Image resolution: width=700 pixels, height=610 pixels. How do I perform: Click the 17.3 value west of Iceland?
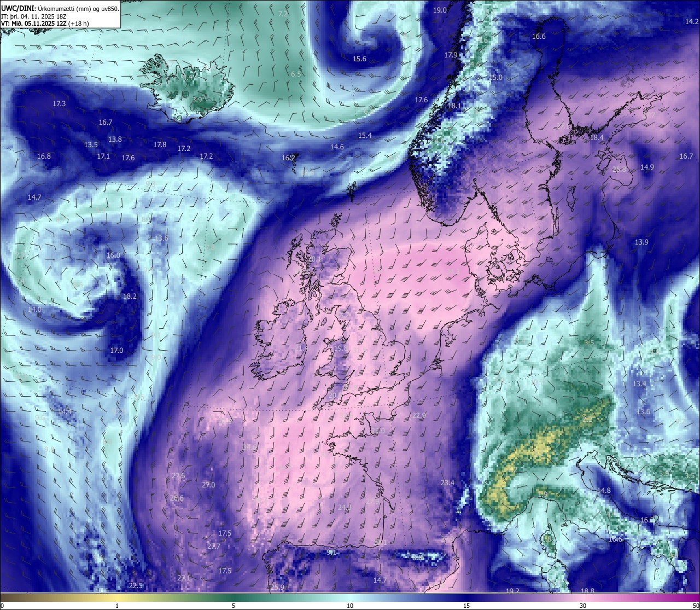tap(59, 104)
